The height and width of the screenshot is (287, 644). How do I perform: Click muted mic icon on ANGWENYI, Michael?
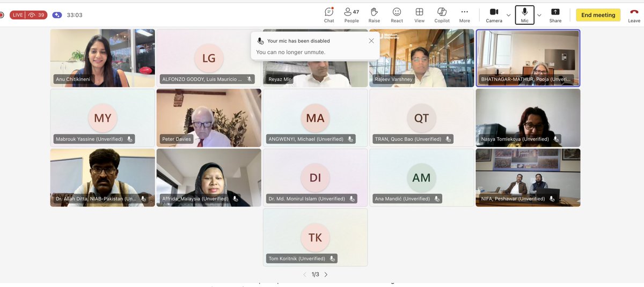(x=350, y=139)
